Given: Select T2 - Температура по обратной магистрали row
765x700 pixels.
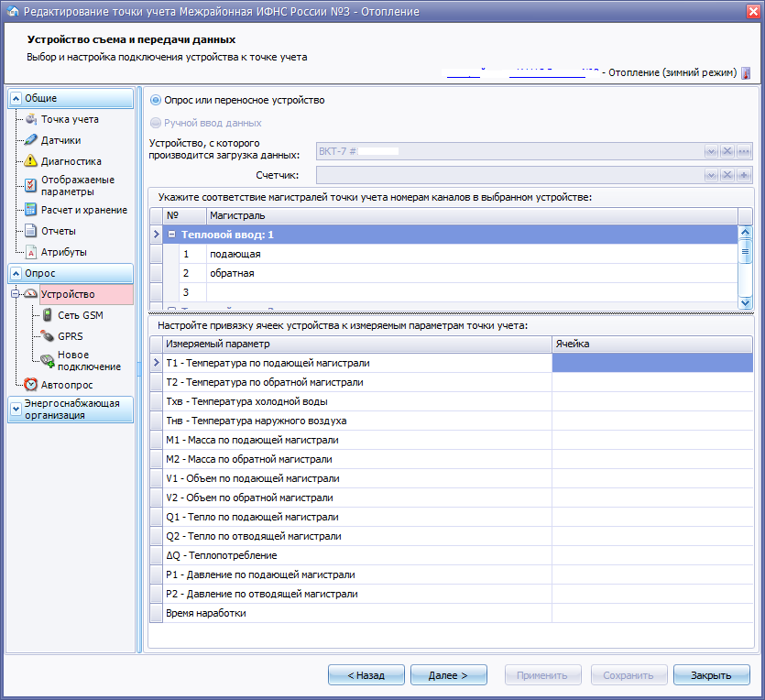Looking at the screenshot, I should point(452,382).
